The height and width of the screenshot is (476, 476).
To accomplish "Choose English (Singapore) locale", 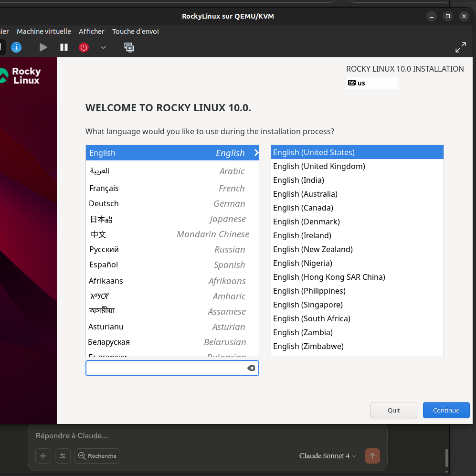I will (357, 305).
